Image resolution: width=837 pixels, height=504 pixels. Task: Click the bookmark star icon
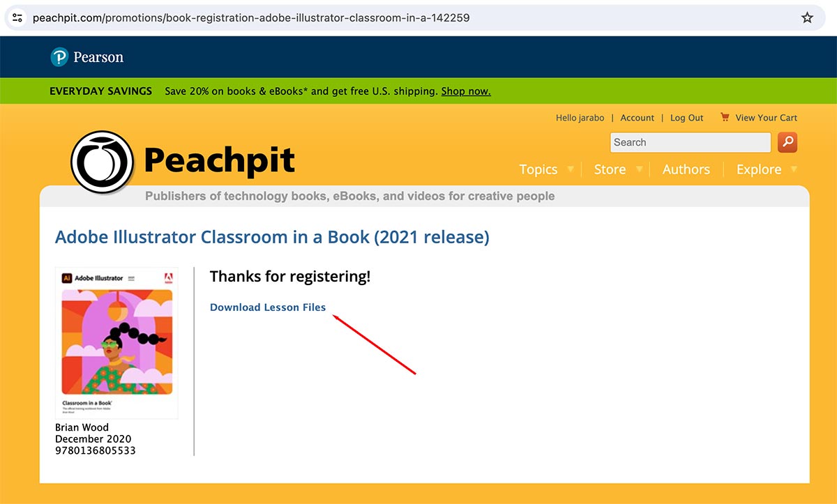click(807, 17)
